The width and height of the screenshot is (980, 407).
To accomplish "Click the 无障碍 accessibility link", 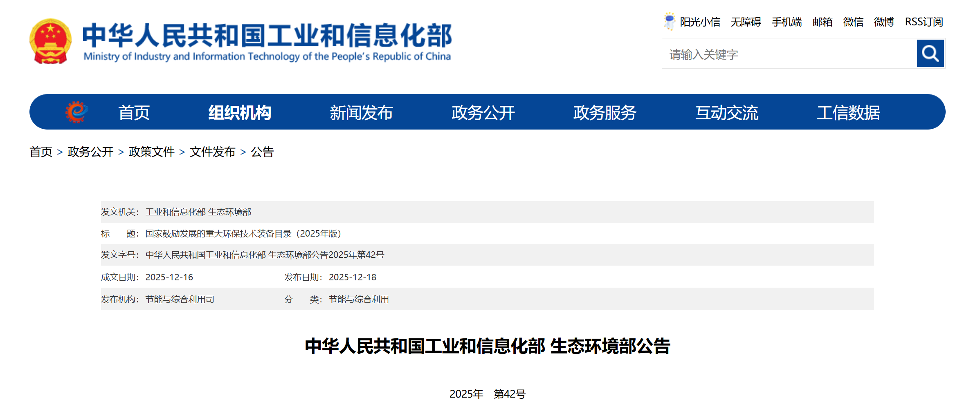I will coord(746,22).
